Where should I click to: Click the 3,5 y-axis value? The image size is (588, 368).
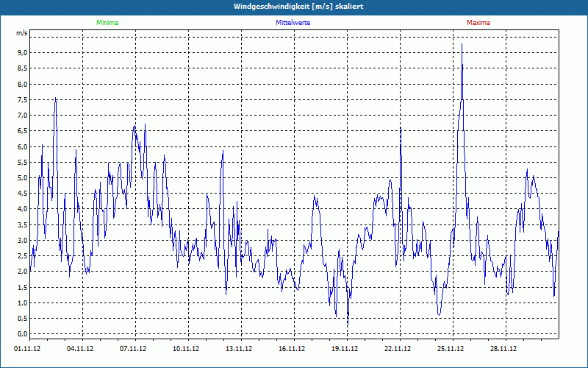click(23, 225)
